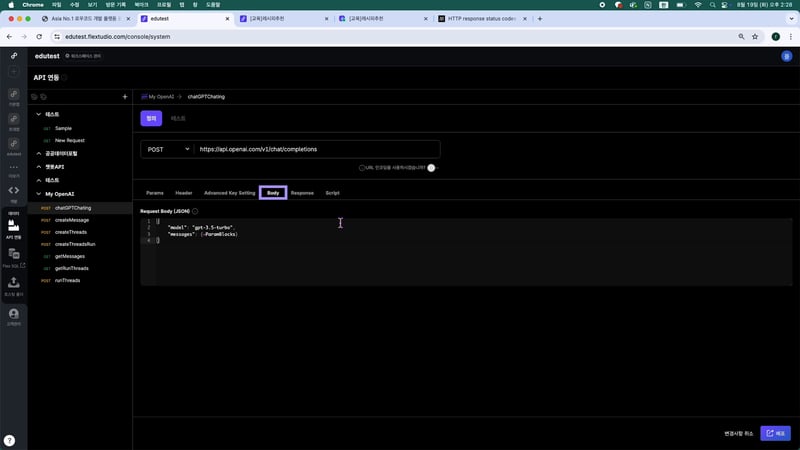Screen dimensions: 800x450
Task: Open the POST method dropdown
Action: pos(167,149)
